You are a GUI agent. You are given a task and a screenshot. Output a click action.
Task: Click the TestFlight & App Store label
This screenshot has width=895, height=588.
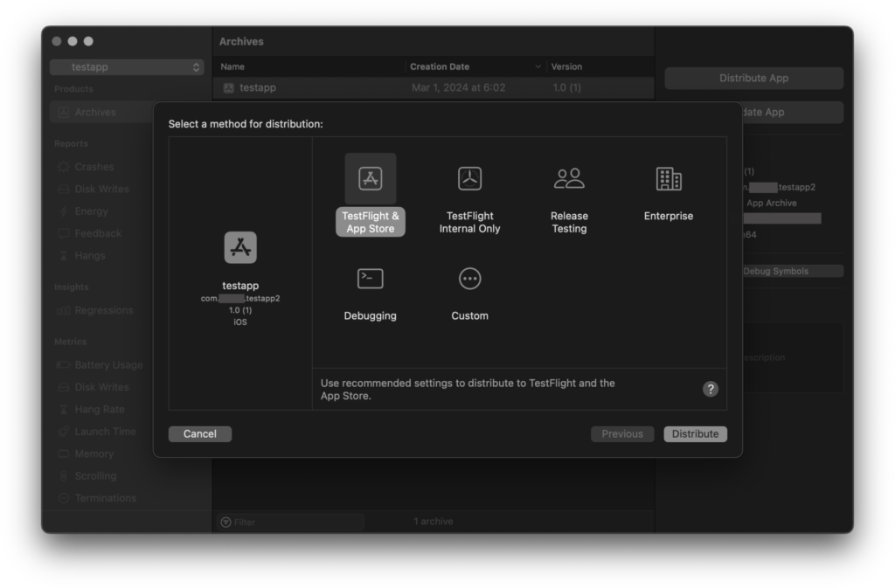[371, 223]
